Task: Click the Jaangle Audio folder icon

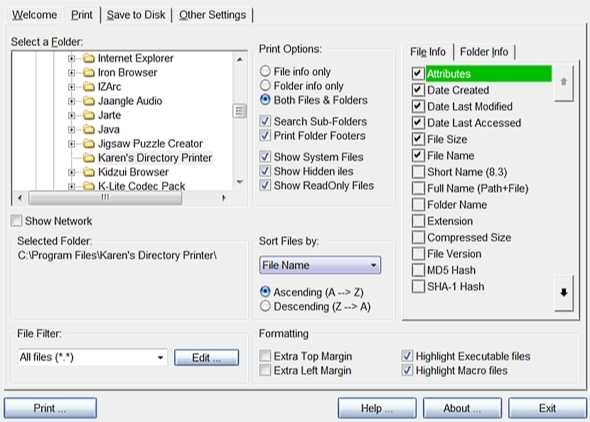Action: 88,101
